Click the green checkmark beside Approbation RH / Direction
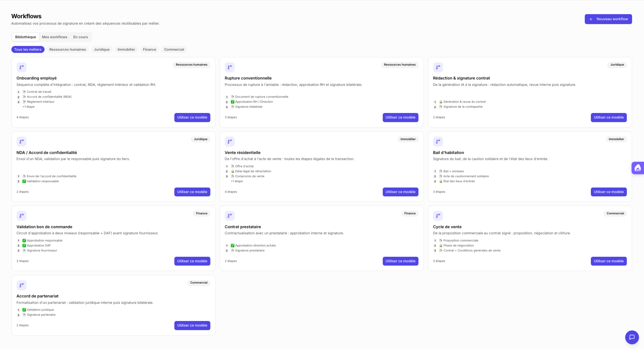This screenshot has width=644, height=349. tap(232, 102)
